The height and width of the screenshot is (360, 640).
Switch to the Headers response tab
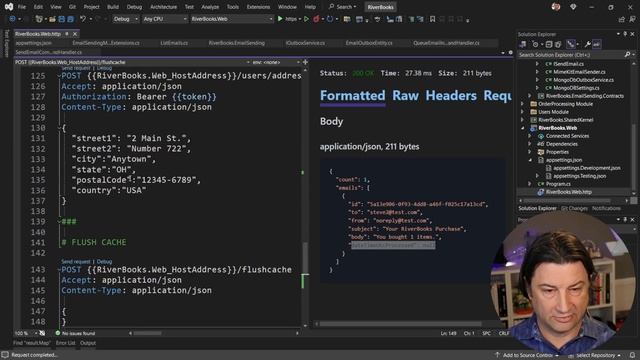pos(451,96)
